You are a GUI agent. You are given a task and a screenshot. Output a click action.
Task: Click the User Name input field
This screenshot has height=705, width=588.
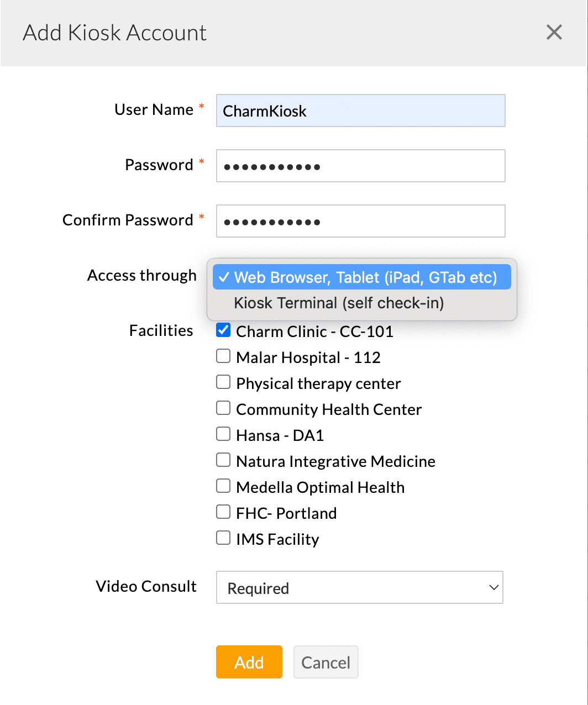tap(360, 111)
